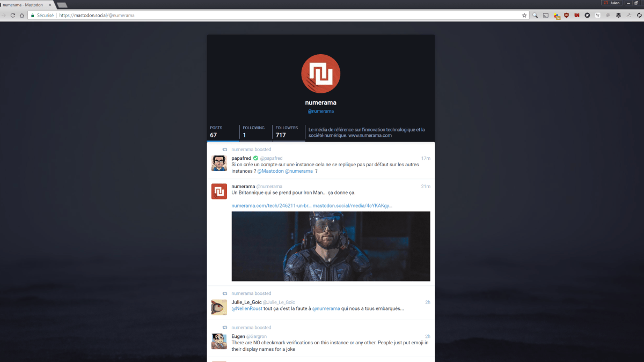This screenshot has height=362, width=644.
Task: Open the 17m timestamp on papafred's post
Action: click(426, 158)
